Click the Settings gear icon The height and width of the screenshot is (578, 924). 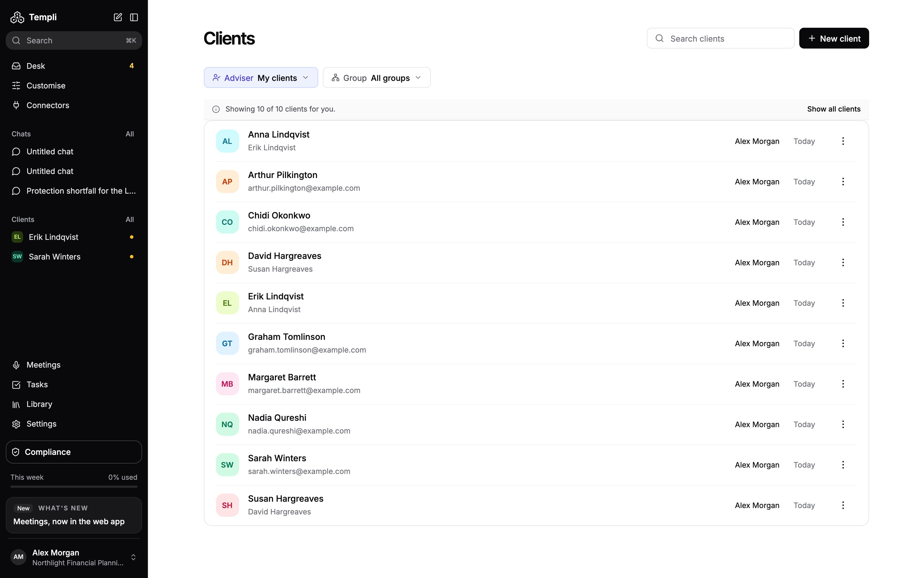(16, 424)
